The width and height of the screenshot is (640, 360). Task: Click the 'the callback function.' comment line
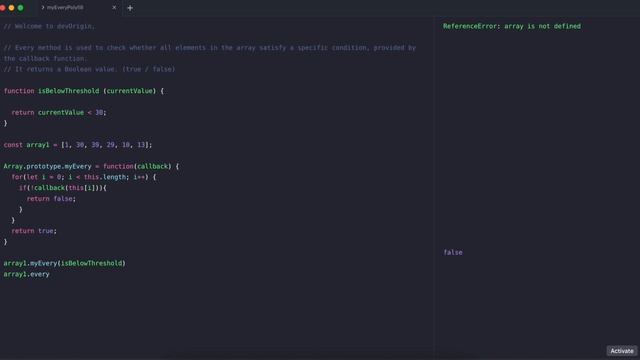click(45, 58)
